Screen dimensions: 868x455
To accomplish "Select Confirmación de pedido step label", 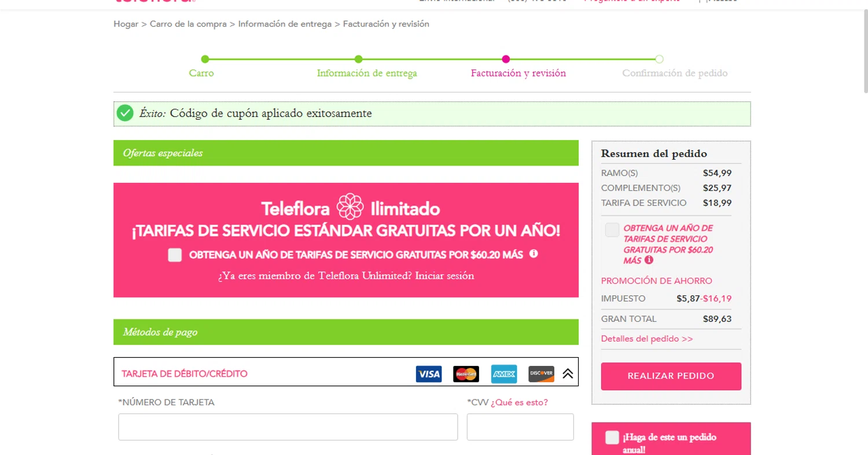I will pos(675,73).
